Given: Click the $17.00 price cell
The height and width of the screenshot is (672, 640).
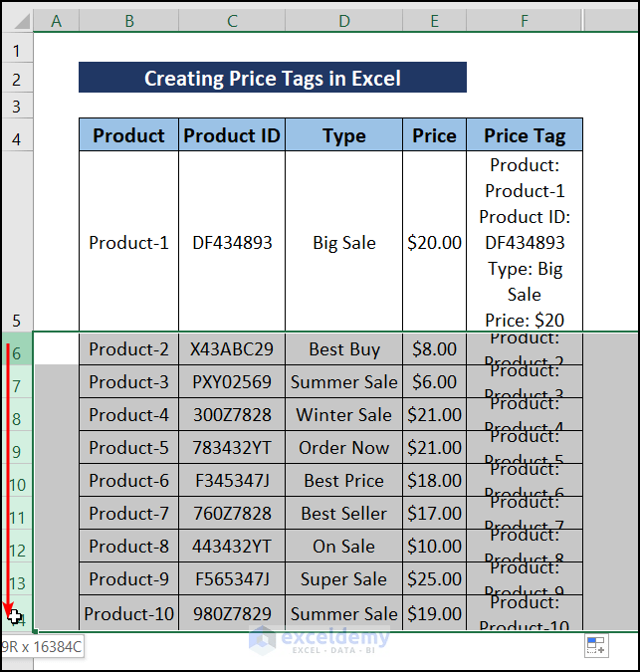Looking at the screenshot, I should point(434,513).
